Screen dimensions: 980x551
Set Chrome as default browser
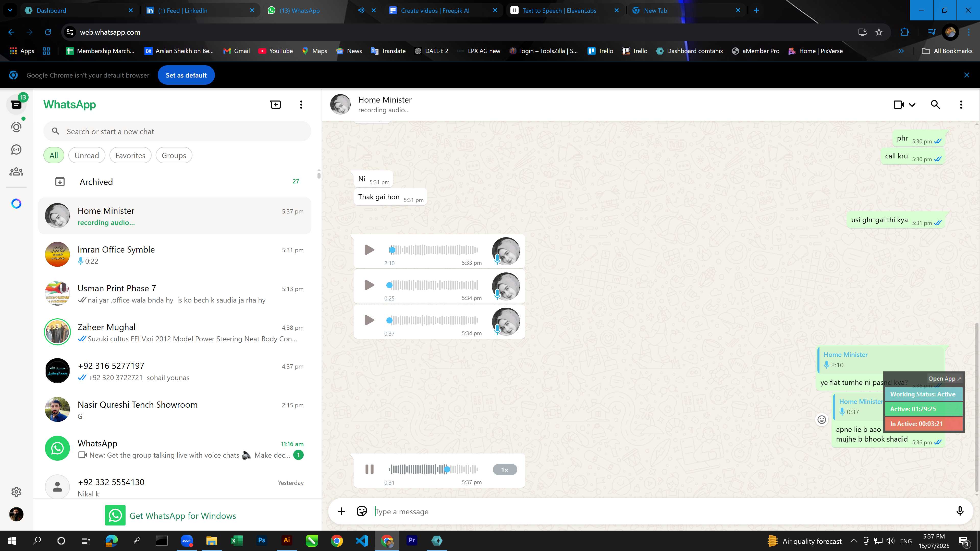click(x=186, y=75)
